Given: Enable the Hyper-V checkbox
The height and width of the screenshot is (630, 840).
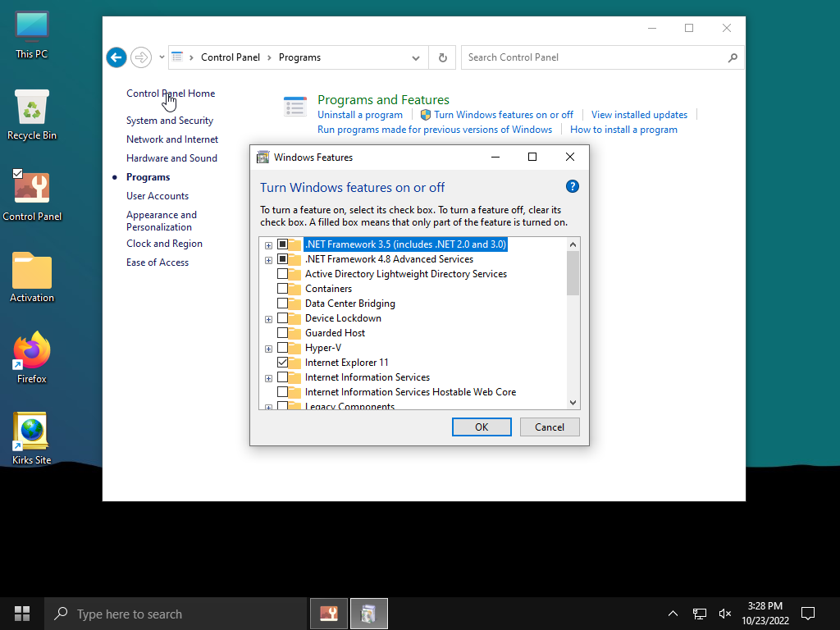Looking at the screenshot, I should pos(282,348).
